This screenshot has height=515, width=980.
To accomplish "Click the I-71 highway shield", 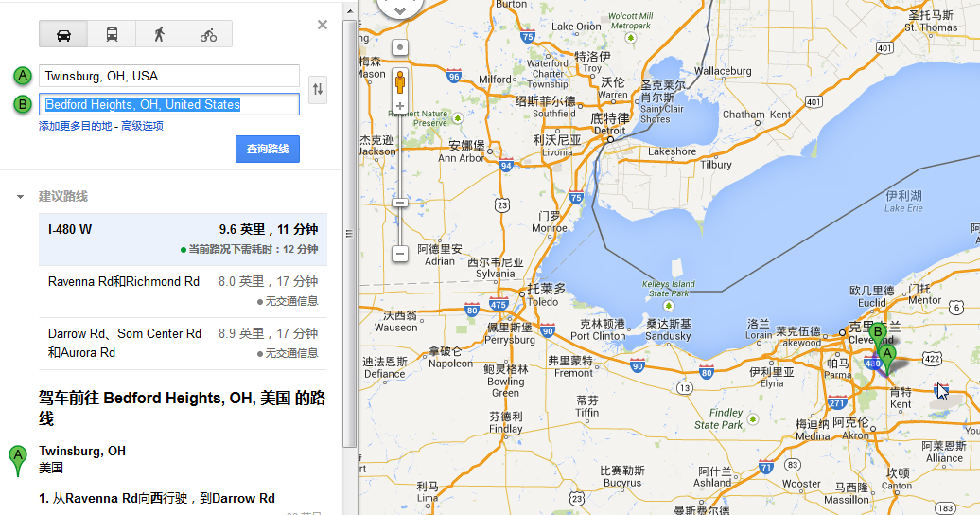I will click(x=766, y=467).
